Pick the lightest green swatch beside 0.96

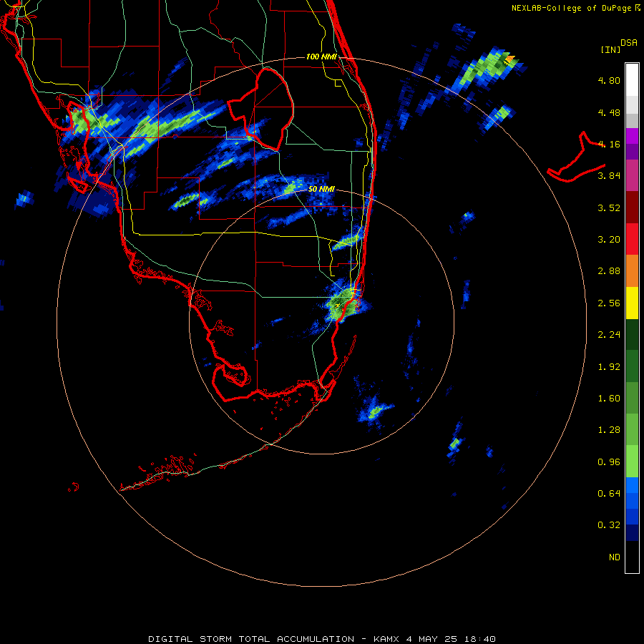632,462
